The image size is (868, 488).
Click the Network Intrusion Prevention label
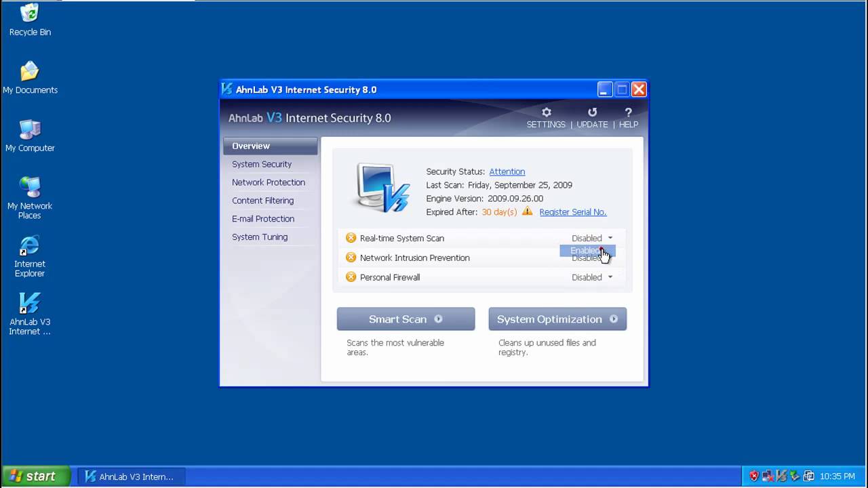tap(415, 258)
